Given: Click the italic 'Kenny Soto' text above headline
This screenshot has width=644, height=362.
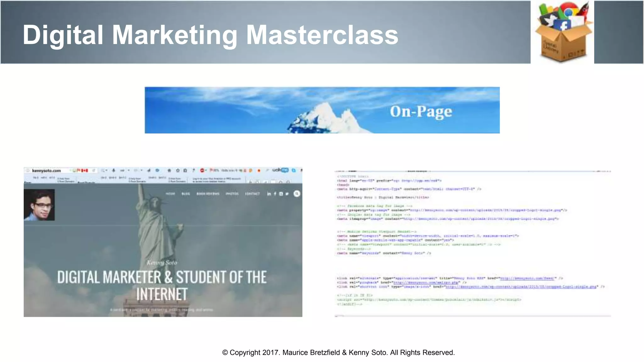Looking at the screenshot, I should click(162, 262).
